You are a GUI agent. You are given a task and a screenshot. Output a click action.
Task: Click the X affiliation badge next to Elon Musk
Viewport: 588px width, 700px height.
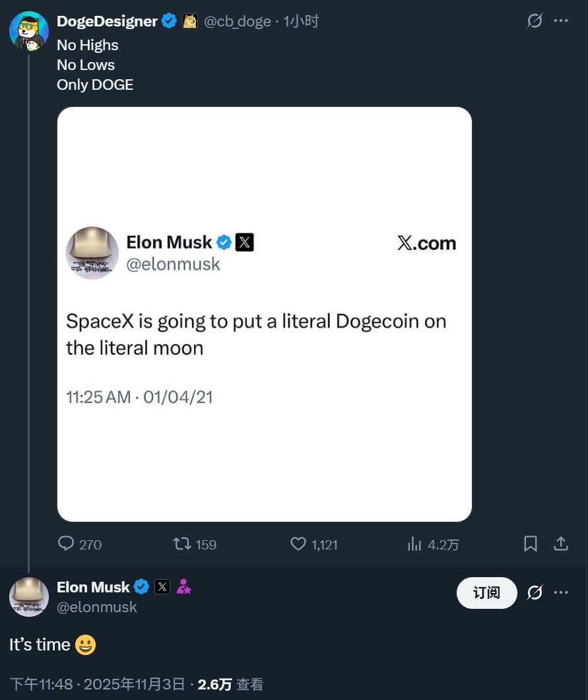tap(162, 586)
